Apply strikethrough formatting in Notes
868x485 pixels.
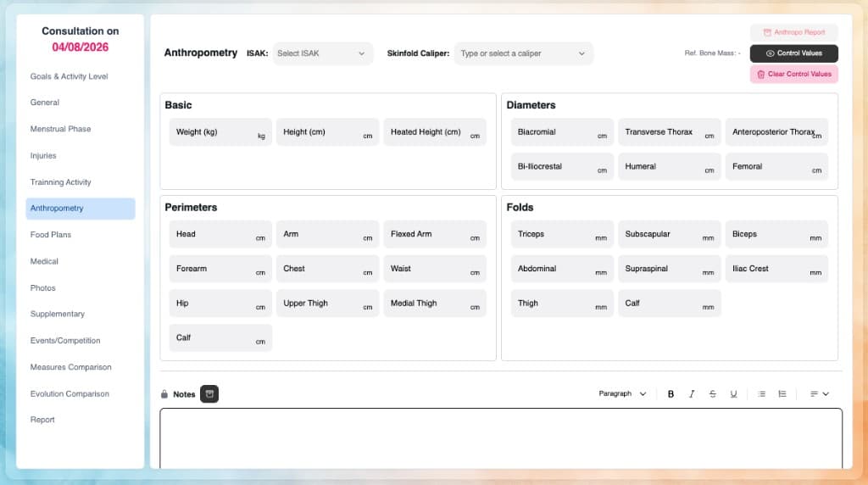[x=712, y=393]
